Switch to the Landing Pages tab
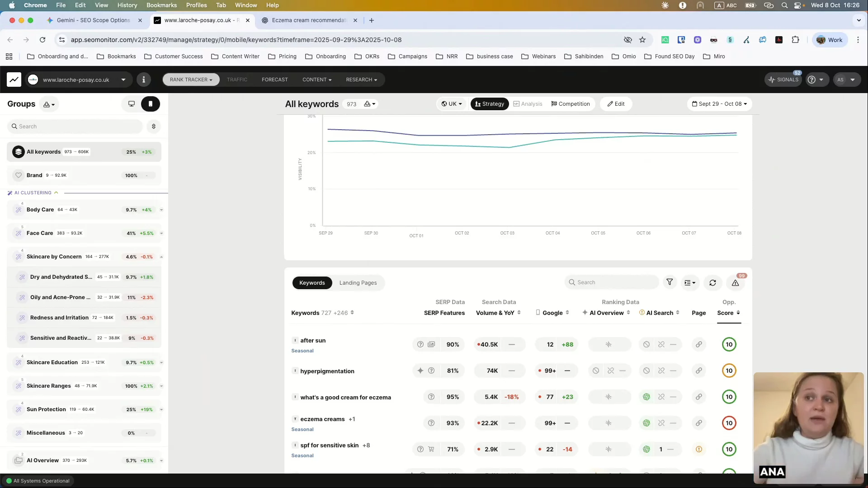Screen dimensions: 868x488 pos(358,283)
